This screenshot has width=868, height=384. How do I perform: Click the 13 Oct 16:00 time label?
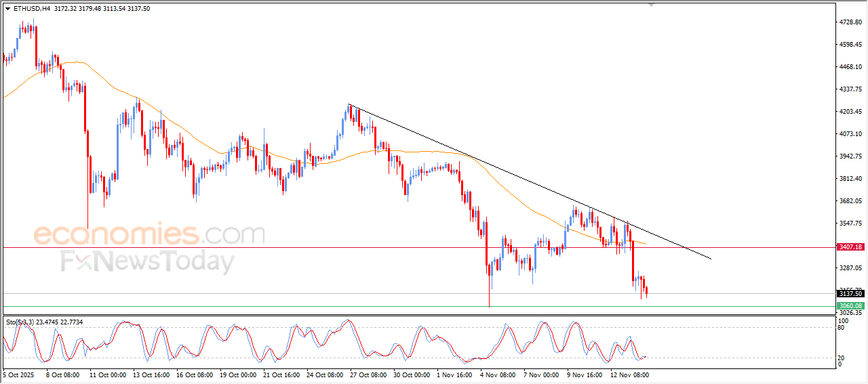151,375
